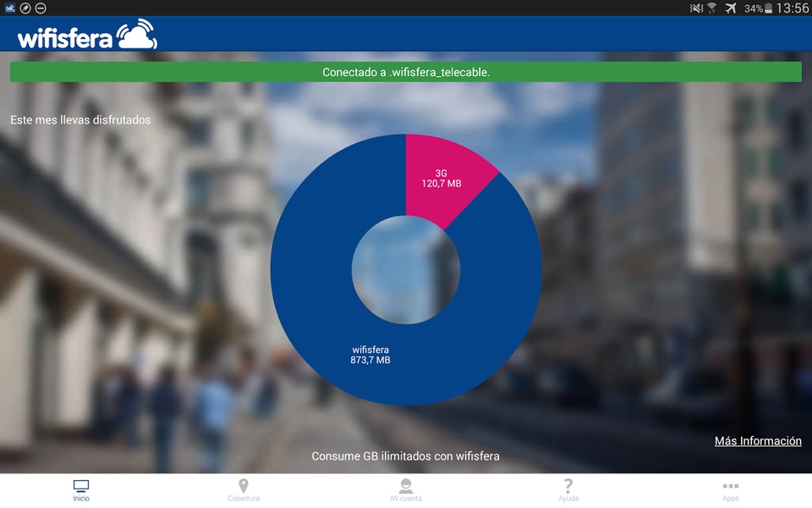This screenshot has width=812, height=508.
Task: Tap the vibrate mode status icon
Action: pyautogui.click(x=696, y=8)
